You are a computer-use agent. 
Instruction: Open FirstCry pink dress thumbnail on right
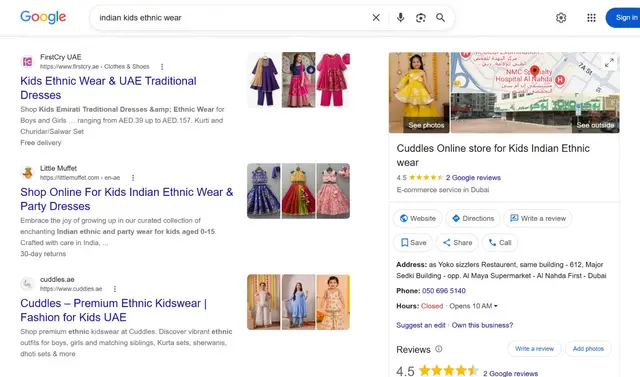(333, 80)
